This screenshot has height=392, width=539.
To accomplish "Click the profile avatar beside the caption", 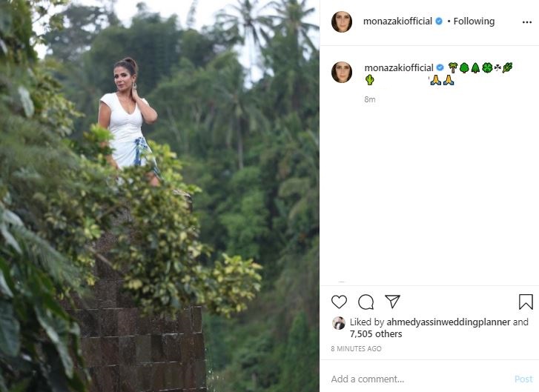I will point(342,72).
